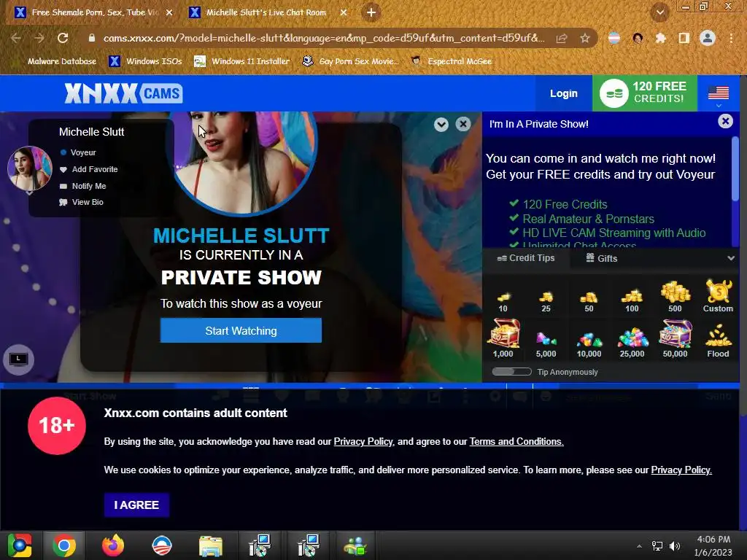This screenshot has height=560, width=747.
Task: Switch to the Gifts tab
Action: click(x=601, y=258)
